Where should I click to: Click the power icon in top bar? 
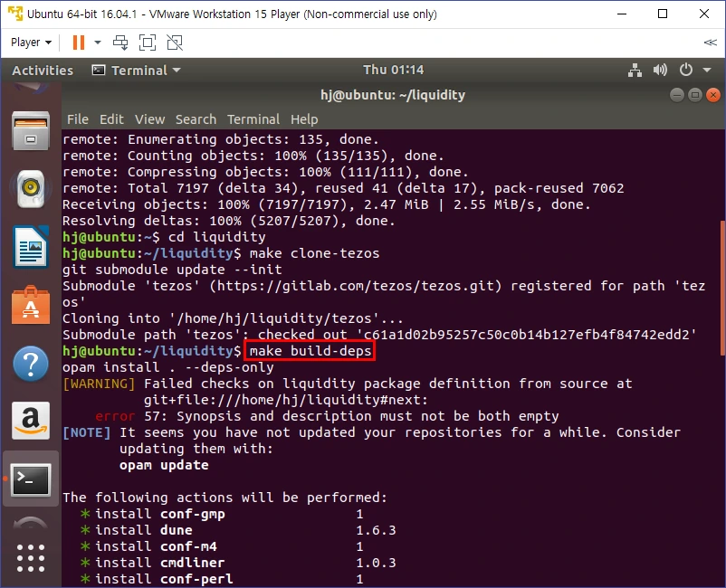click(x=686, y=71)
